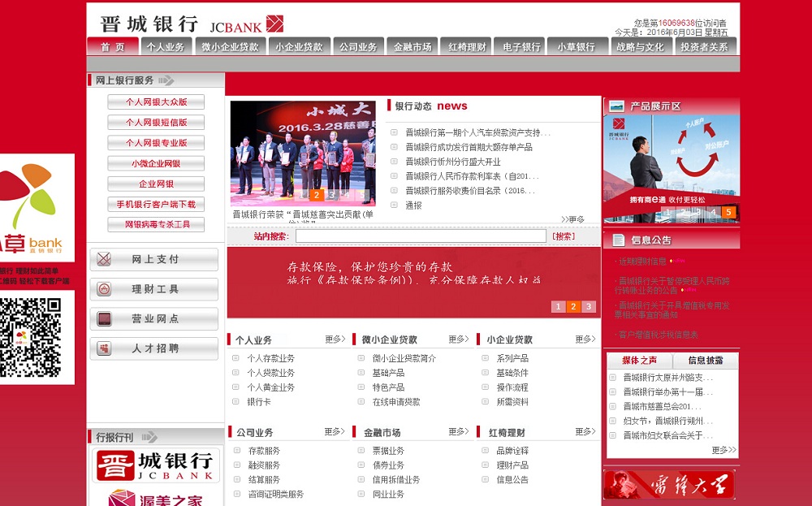The image size is (812, 506).
Task: Open the 红椅理财 navigation tab
Action: coord(467,46)
